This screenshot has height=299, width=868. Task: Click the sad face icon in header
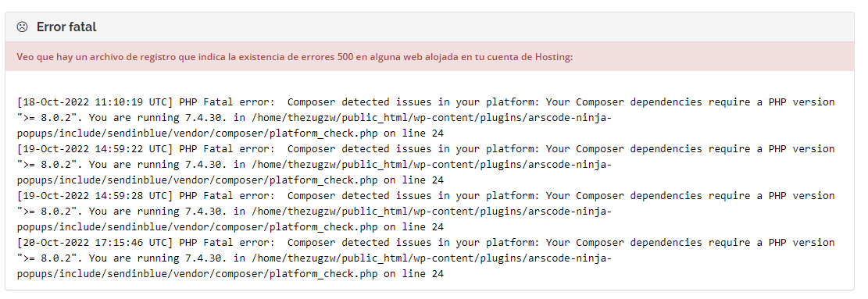pyautogui.click(x=22, y=27)
